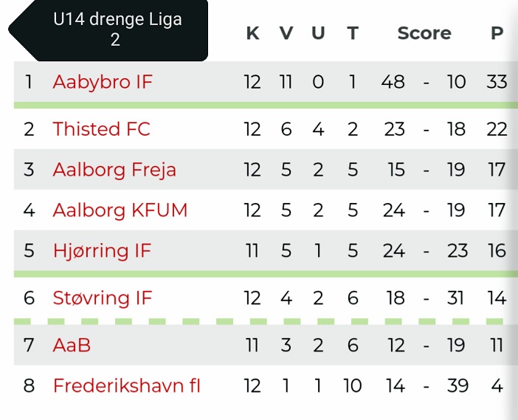
Task: Click the T column header
Action: click(x=353, y=33)
